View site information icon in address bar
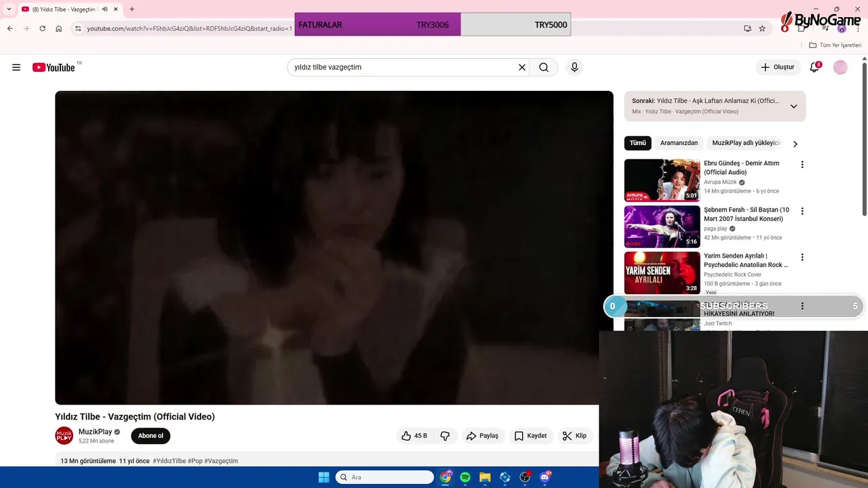868x488 pixels. coord(78,28)
